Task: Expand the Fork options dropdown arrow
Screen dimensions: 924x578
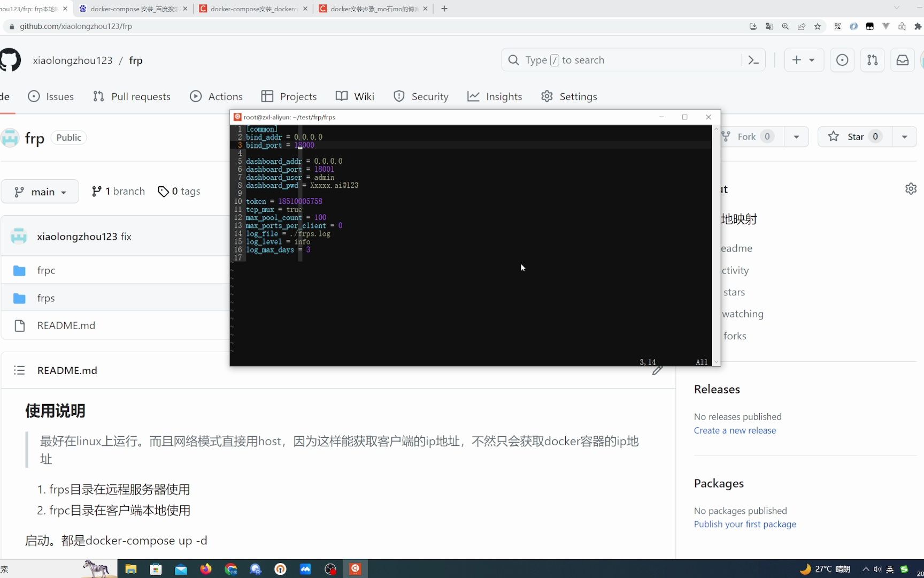Action: click(796, 136)
